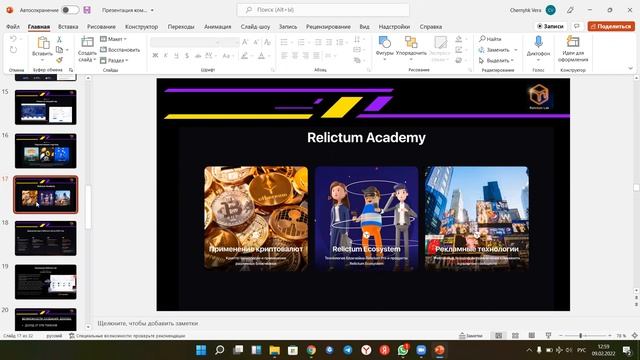
Task: Open the presentation title dropdown arrow
Action: (x=152, y=10)
